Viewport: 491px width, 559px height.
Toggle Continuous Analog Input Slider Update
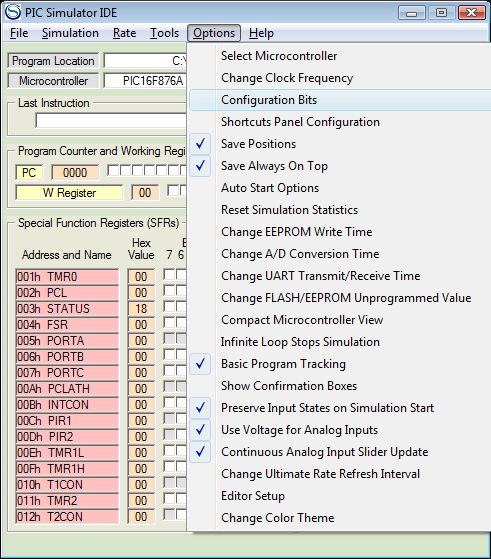click(x=340, y=452)
